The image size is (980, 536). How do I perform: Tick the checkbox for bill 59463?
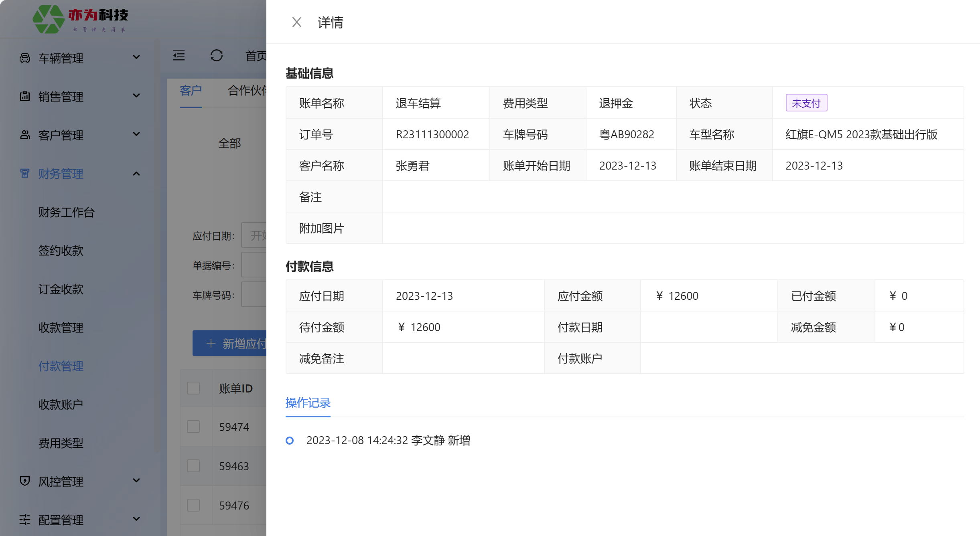tap(193, 466)
